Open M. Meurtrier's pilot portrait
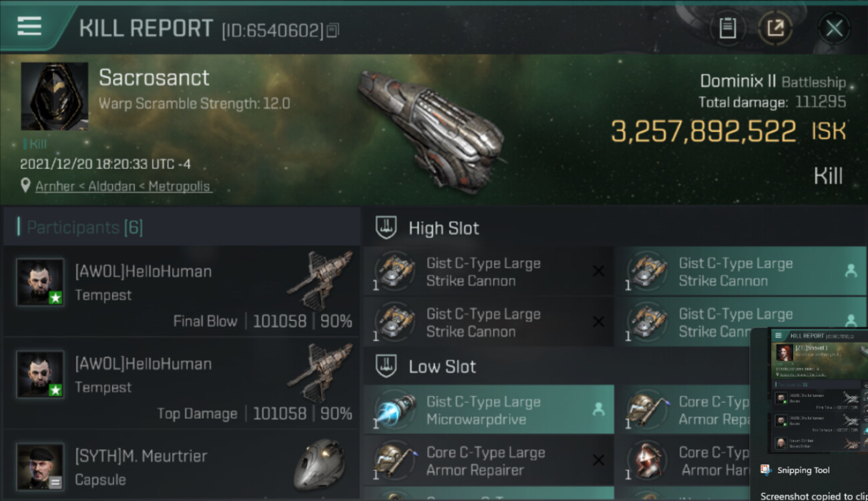 click(x=40, y=466)
